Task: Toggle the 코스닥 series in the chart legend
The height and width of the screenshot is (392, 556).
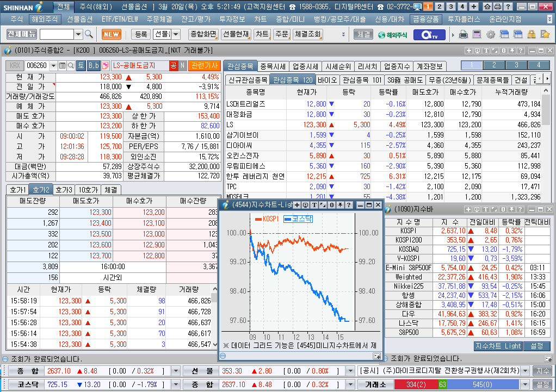Action: click(298, 219)
